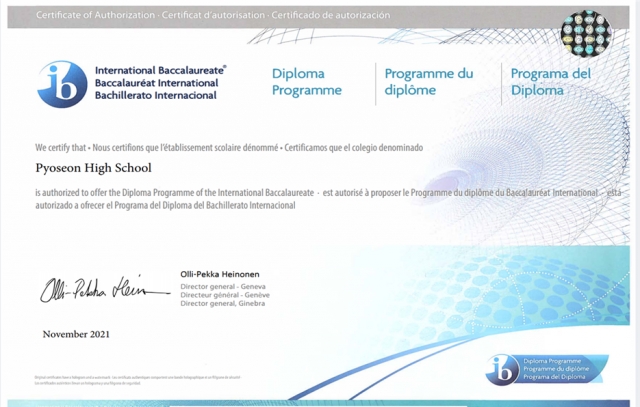This screenshot has width=640, height=407.
Task: Click the fine-print hologram notice at bottom
Action: (x=138, y=380)
